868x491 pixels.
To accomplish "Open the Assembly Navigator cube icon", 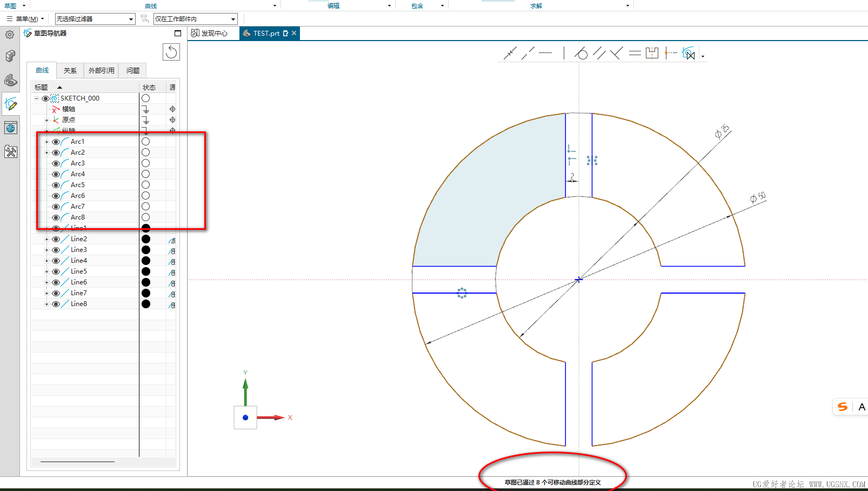I will tap(10, 56).
